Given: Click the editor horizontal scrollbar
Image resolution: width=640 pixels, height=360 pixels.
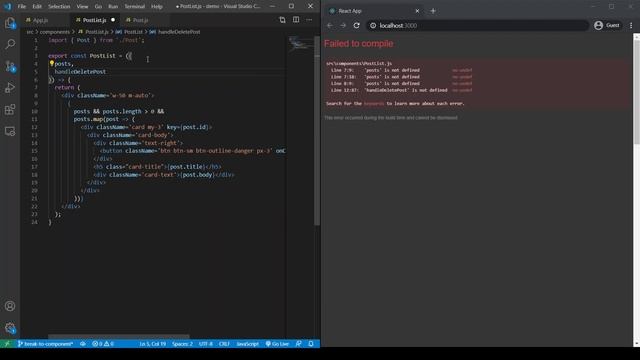Looking at the screenshot, I should point(119,337).
